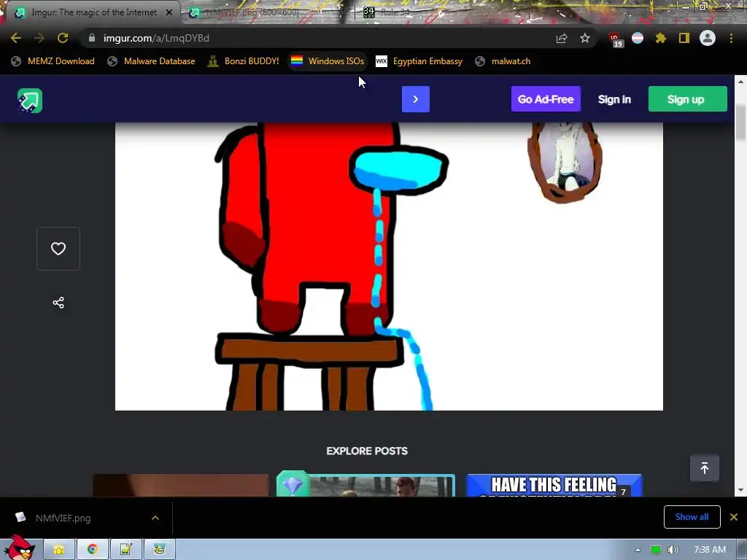The height and width of the screenshot is (560, 747).
Task: Close the Imgur tab
Action: (169, 12)
